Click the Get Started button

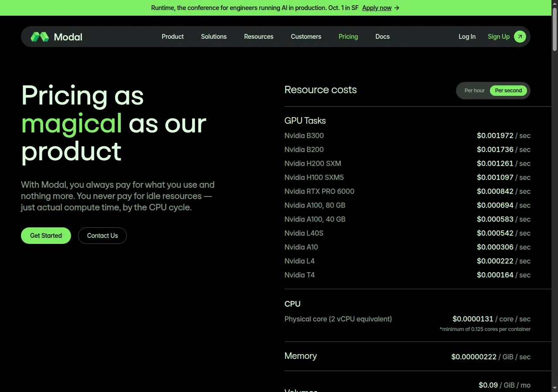[x=46, y=236]
